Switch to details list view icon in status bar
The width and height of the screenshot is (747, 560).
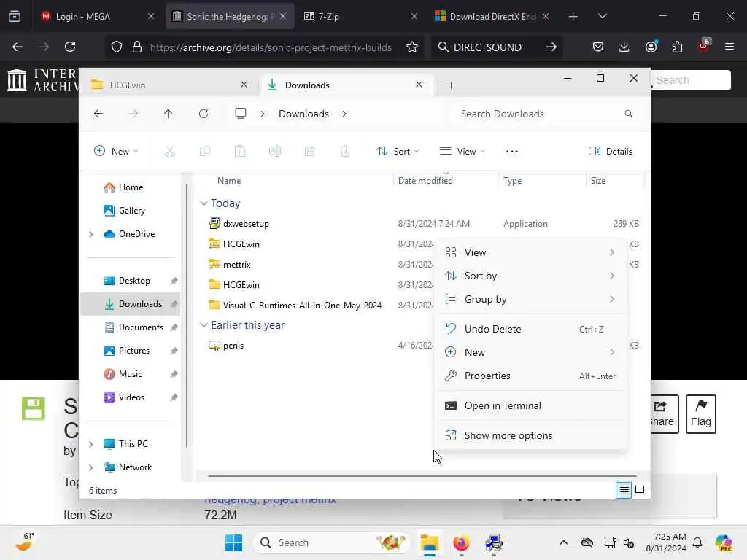(x=624, y=490)
